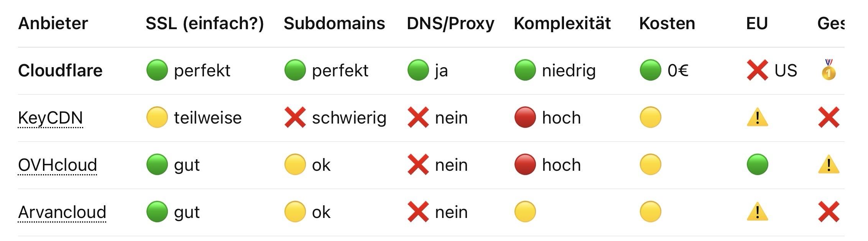Click the Anbieter column header
Image resolution: width=868 pixels, height=241 pixels.
pyautogui.click(x=53, y=23)
